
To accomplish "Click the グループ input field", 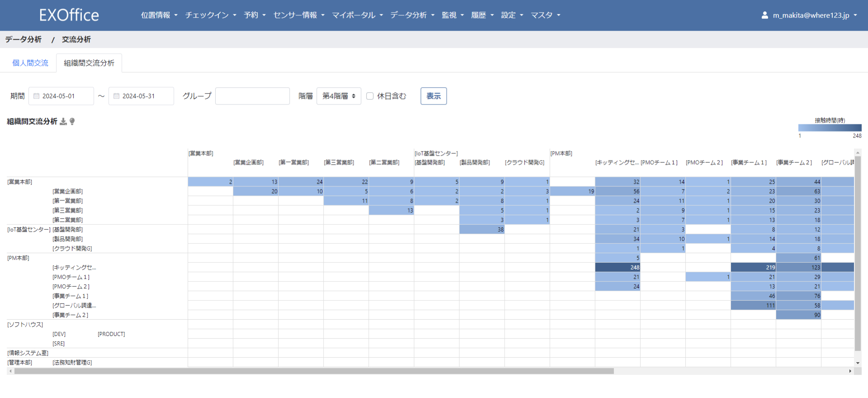I will (x=252, y=96).
